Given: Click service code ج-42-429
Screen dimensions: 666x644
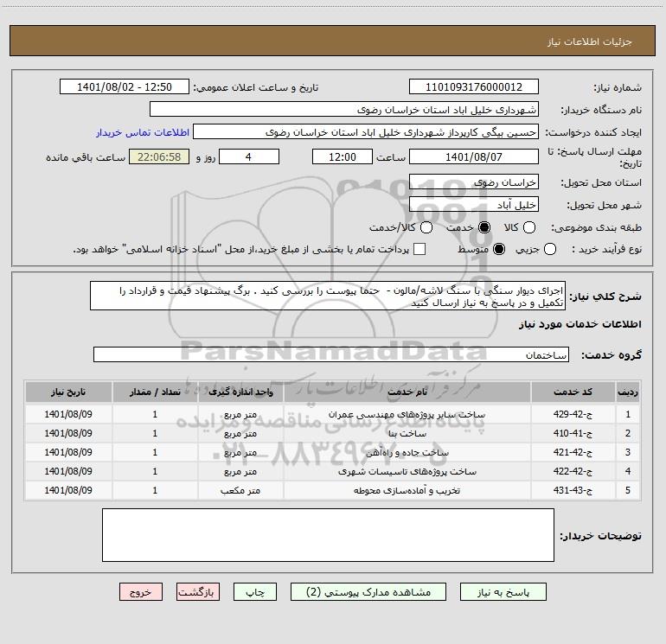Looking at the screenshot, I should 573,414.
